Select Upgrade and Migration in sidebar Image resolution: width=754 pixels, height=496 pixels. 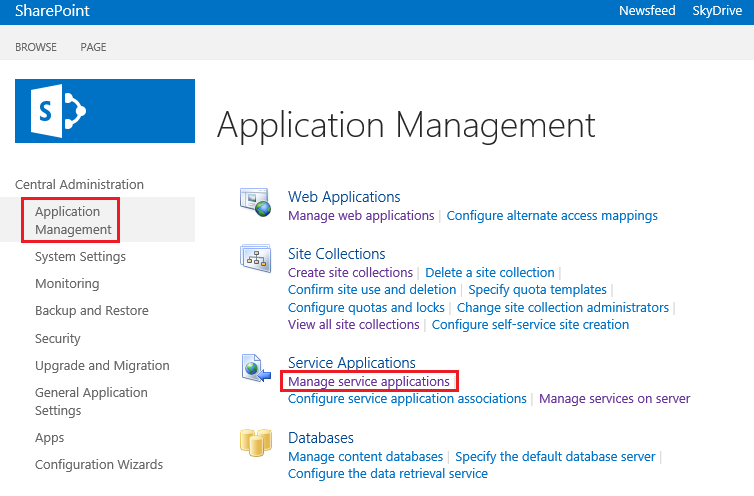coord(102,366)
